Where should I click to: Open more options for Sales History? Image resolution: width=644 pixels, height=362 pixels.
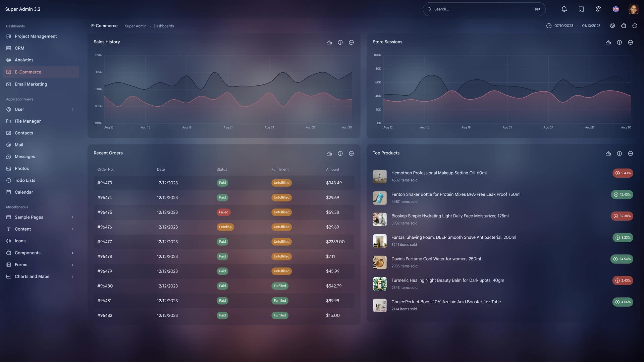[351, 42]
